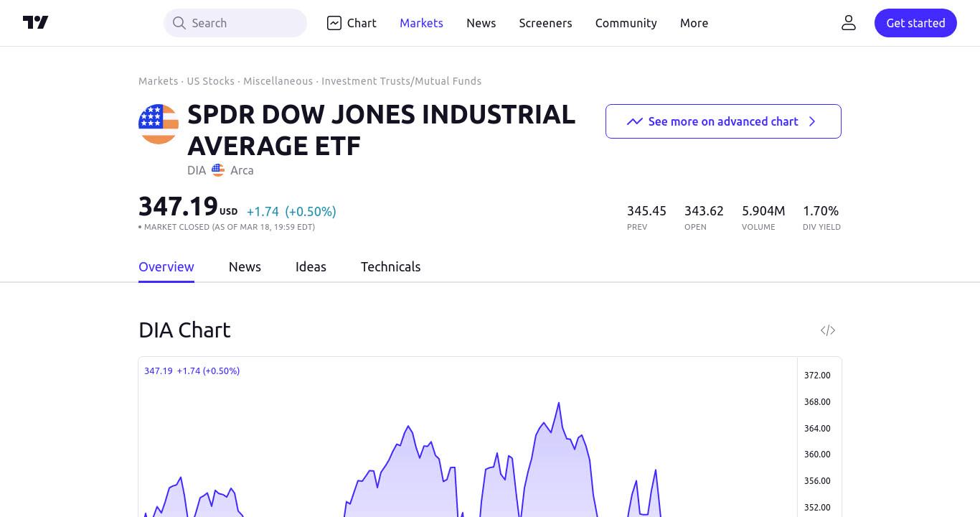Click the DIA fund flag logo
Viewport: 980px width, 517px height.
coord(159,124)
